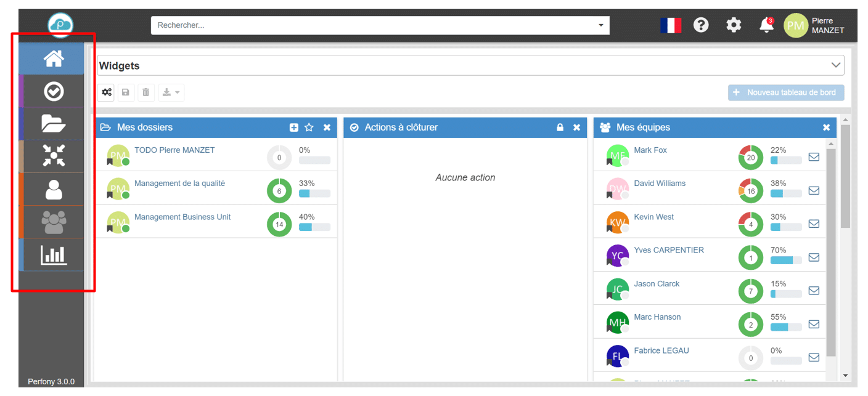This screenshot has width=868, height=396.
Task: Open the download export dropdown button
Action: coord(171,92)
